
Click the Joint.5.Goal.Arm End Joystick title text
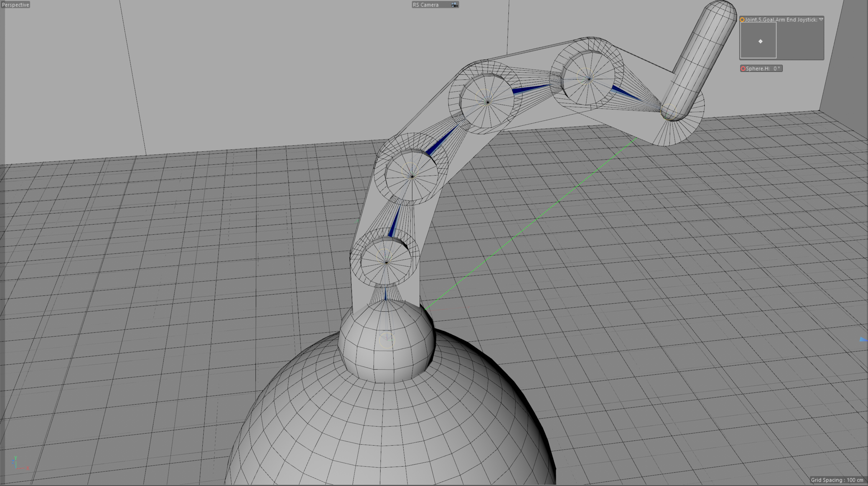[781, 20]
